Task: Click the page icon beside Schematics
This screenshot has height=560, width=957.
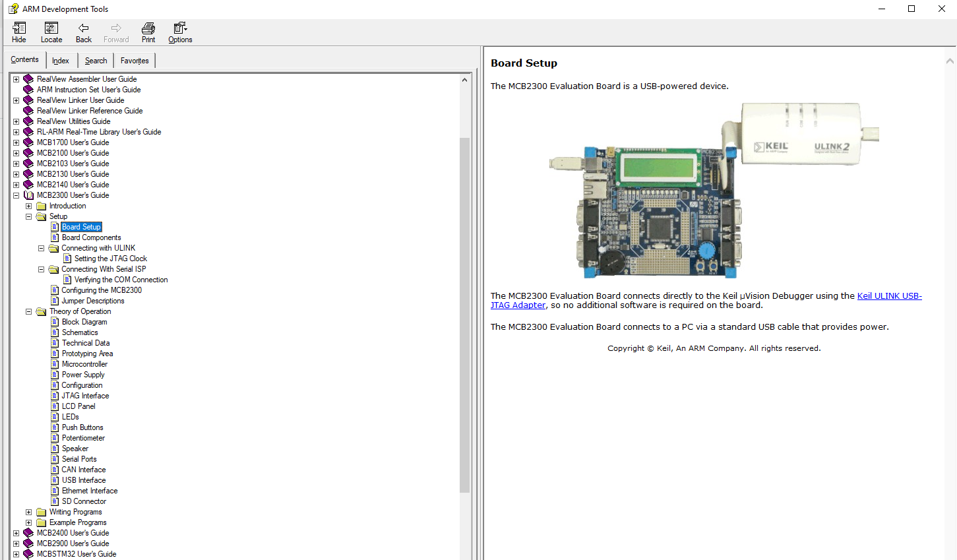Action: coord(55,332)
